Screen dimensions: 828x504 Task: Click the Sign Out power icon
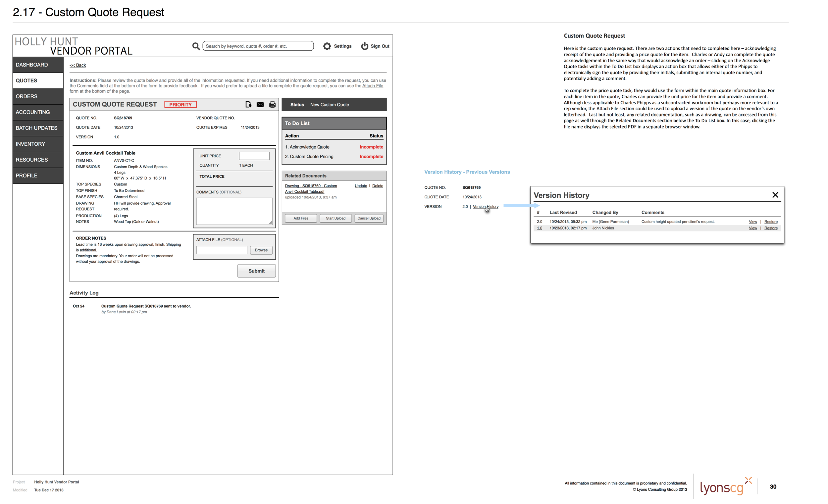(x=365, y=46)
